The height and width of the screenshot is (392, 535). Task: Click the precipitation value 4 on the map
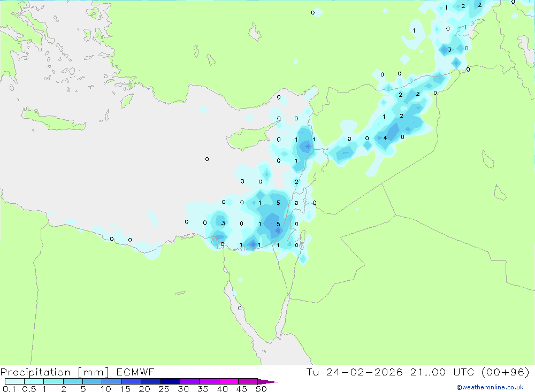(385, 138)
